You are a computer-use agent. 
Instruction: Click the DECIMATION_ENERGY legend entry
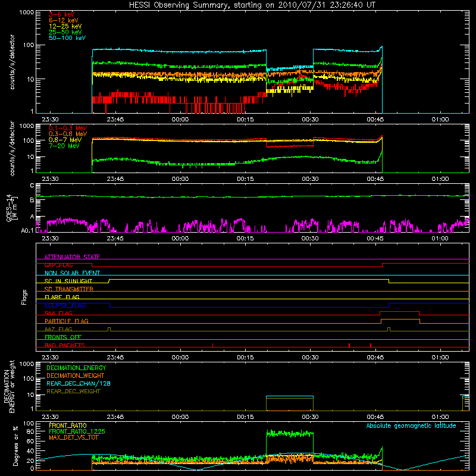tap(76, 368)
